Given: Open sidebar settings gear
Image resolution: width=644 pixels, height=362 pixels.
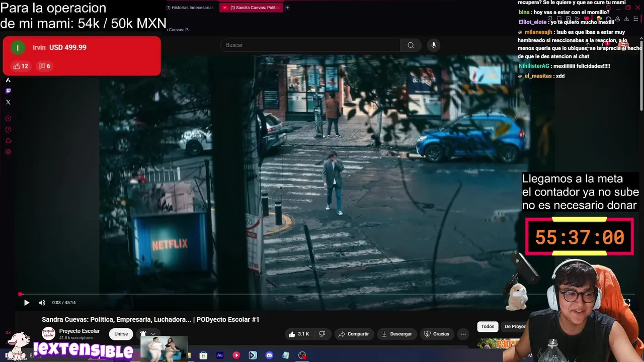Looking at the screenshot, I should pyautogui.click(x=8, y=152).
